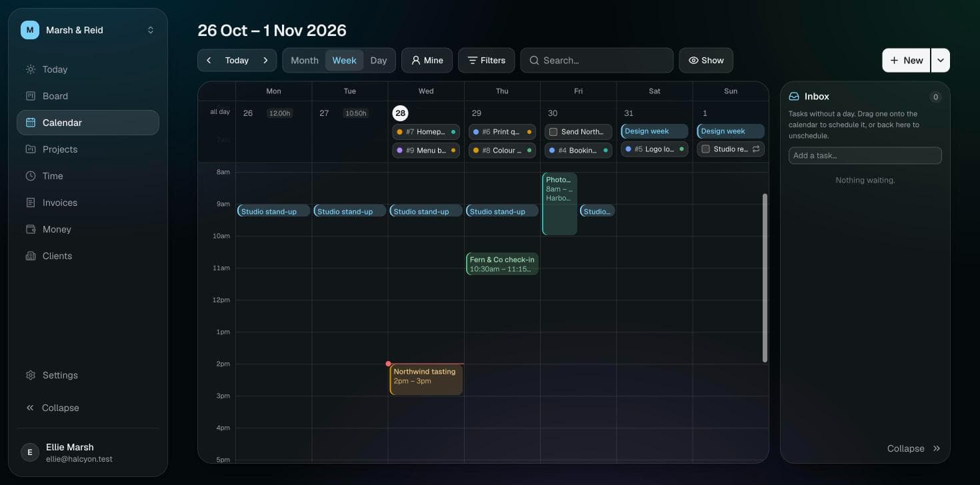Image resolution: width=980 pixels, height=485 pixels.
Task: Click the Inbox count badge showing 0
Action: (935, 97)
